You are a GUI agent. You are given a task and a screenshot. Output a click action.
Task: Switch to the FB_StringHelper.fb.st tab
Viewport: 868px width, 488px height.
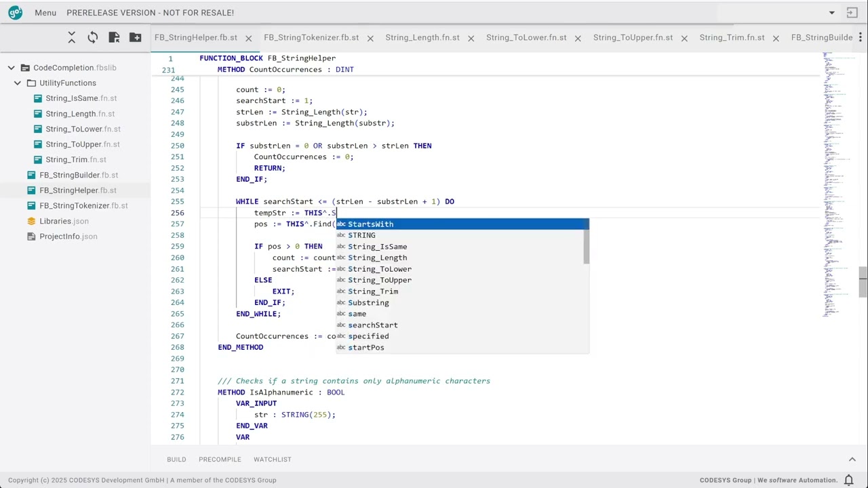point(196,37)
